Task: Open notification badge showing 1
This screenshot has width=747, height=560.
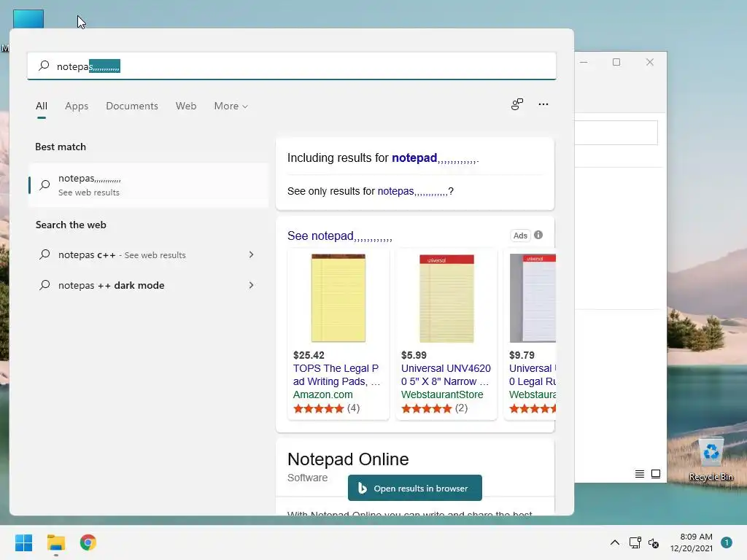Action: [x=726, y=542]
